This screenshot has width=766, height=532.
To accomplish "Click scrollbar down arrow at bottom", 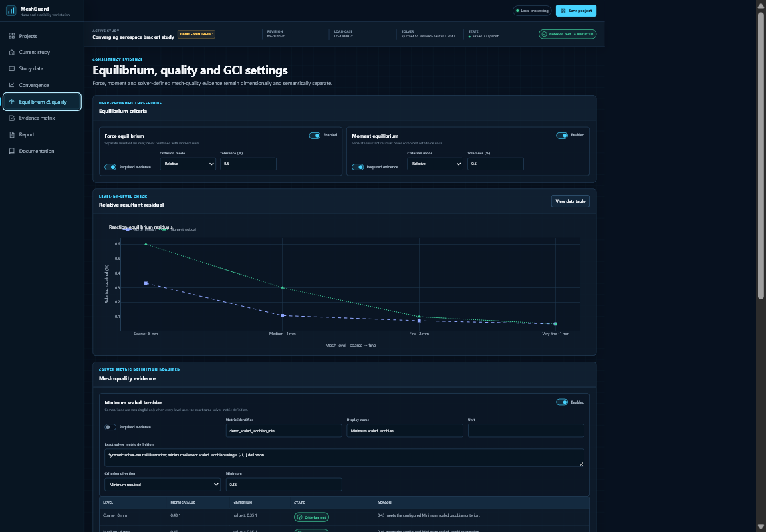I will tap(761, 527).
